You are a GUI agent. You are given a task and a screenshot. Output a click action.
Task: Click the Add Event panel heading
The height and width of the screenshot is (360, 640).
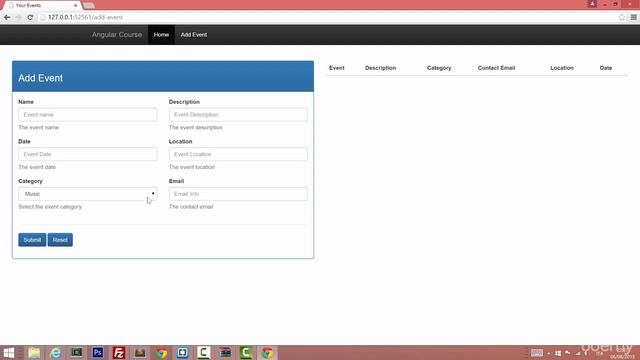click(40, 78)
